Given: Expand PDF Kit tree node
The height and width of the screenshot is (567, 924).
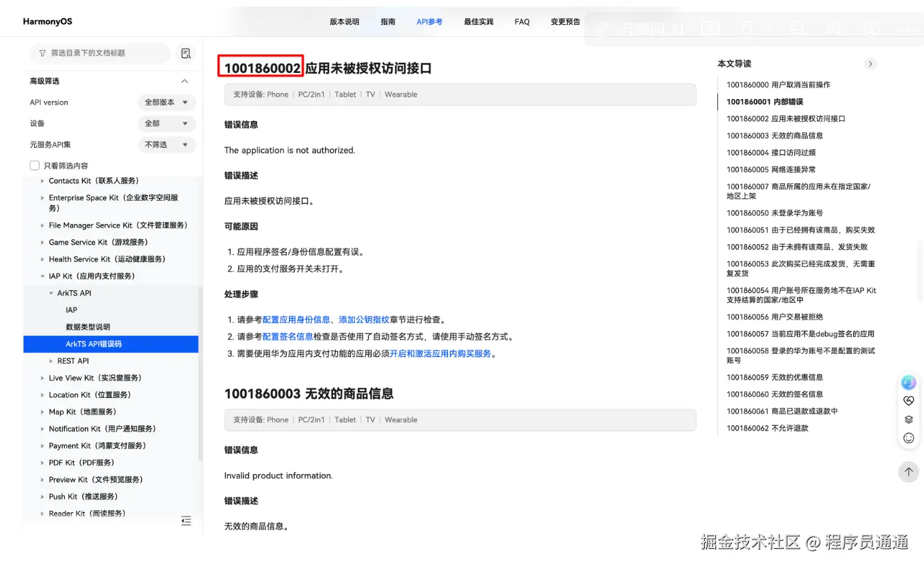Looking at the screenshot, I should tap(43, 463).
